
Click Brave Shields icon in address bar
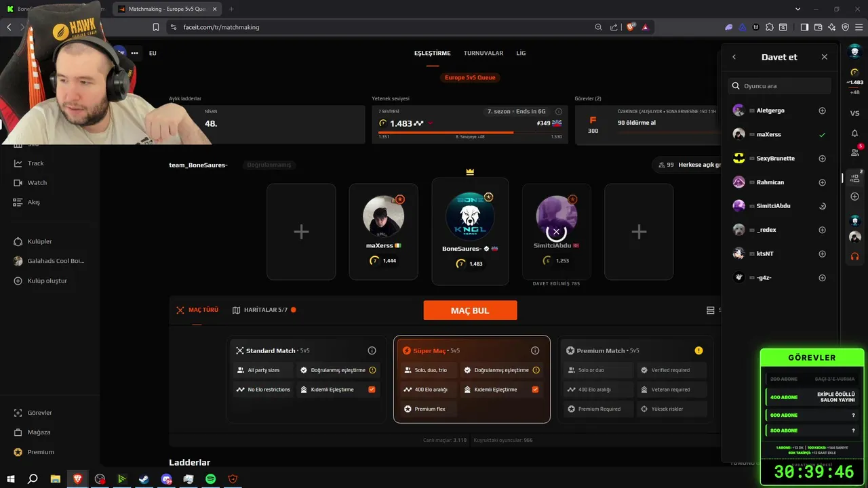pos(630,27)
